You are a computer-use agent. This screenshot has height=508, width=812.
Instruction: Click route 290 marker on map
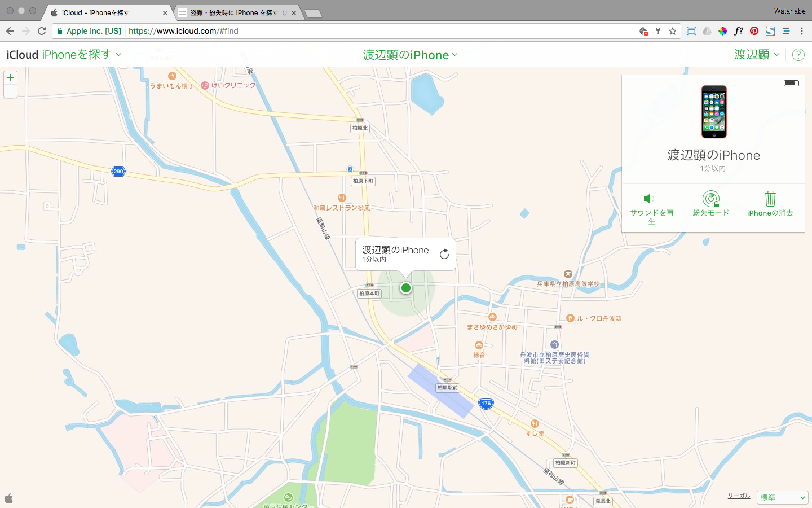(118, 171)
